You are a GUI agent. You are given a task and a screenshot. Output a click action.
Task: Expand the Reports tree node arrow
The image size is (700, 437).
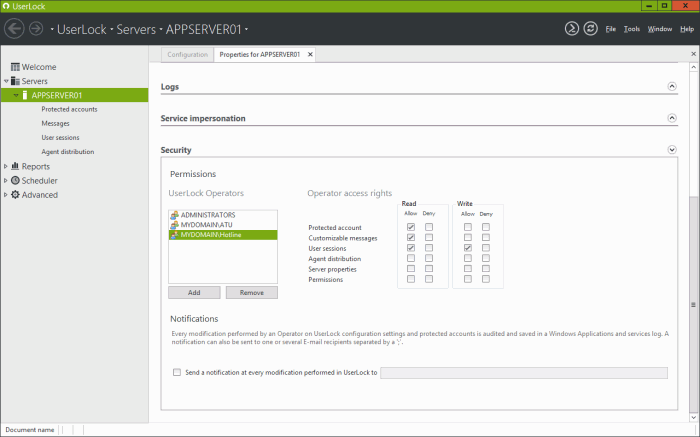pyautogui.click(x=6, y=166)
